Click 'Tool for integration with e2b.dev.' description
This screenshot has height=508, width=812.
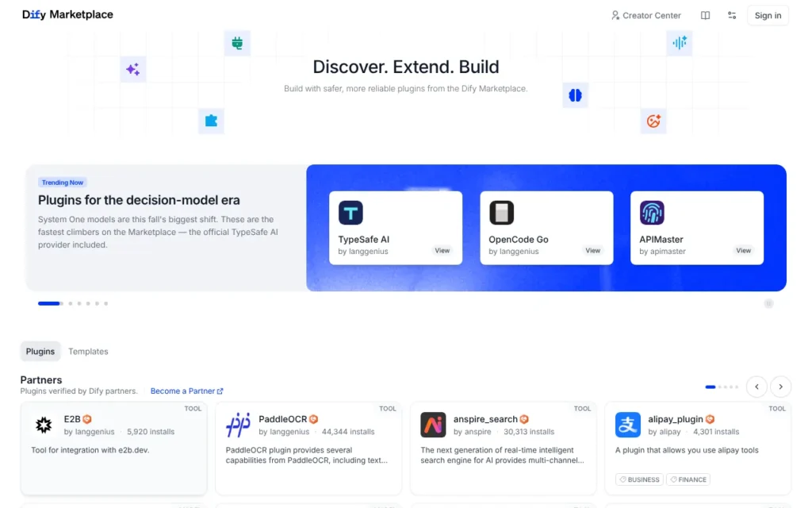tap(90, 450)
